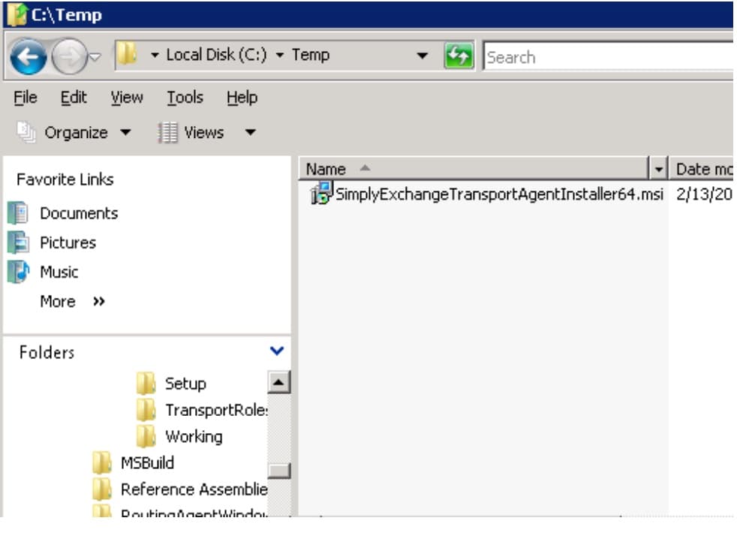This screenshot has width=737, height=560.
Task: Open the SimplyExchangeTransportAgentInstaller64.msi file icon
Action: click(322, 194)
